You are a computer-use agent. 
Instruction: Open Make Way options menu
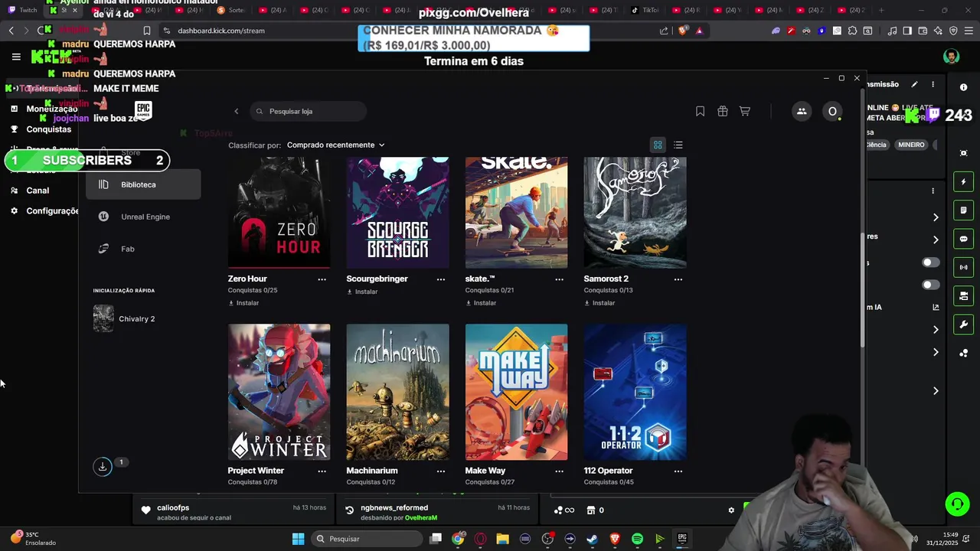(x=559, y=471)
